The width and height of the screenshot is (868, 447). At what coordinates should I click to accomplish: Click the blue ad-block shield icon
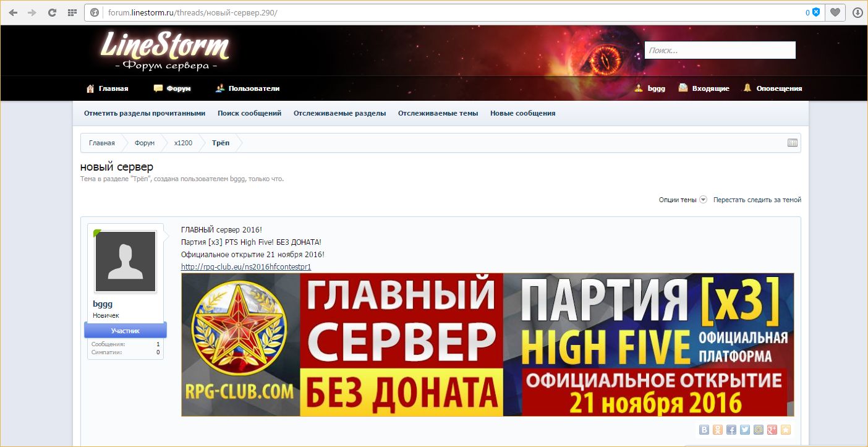(x=816, y=12)
